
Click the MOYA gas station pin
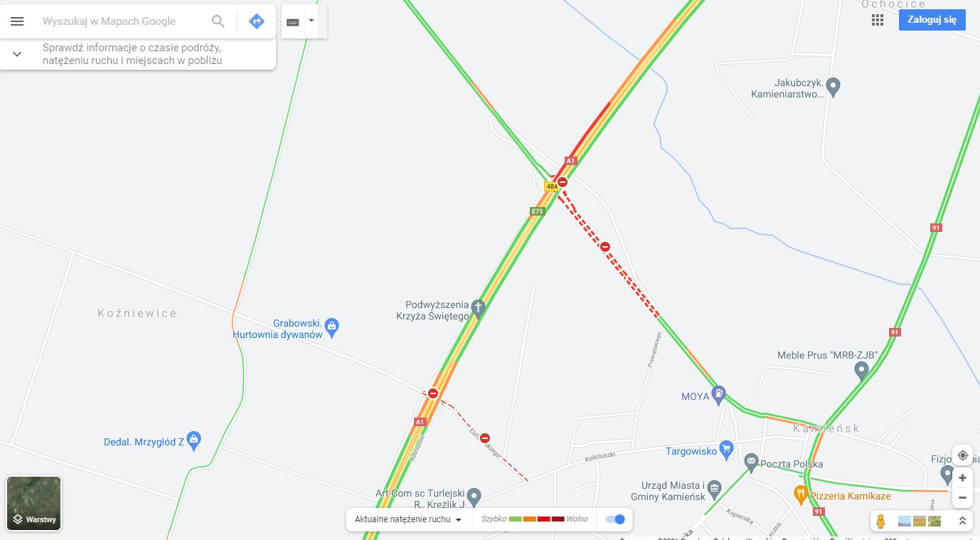tap(720, 393)
